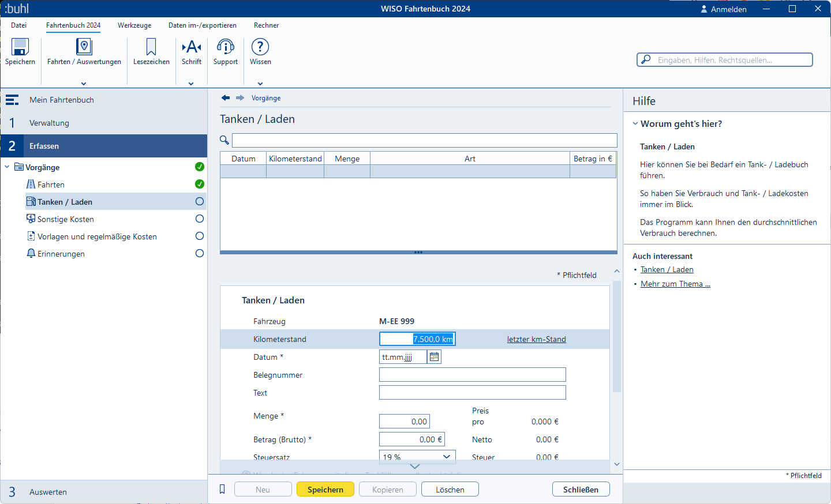The height and width of the screenshot is (504, 831).
Task: Collapse the Vorgänge tree node
Action: [7, 167]
